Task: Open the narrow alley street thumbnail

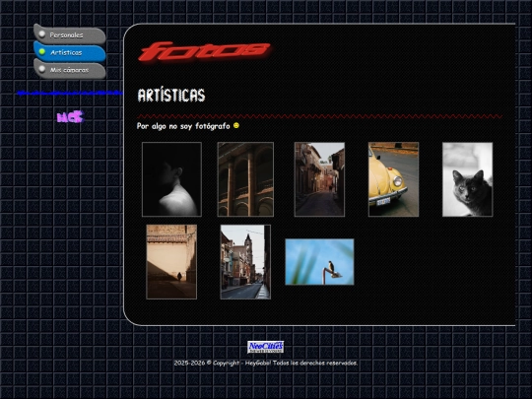Action: tap(319, 179)
